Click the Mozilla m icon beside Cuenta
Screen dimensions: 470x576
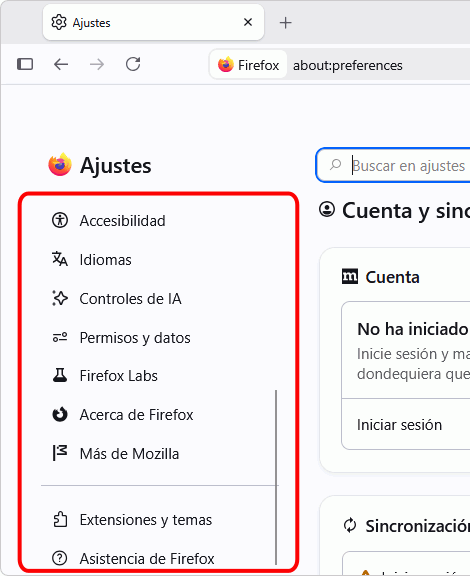349,277
